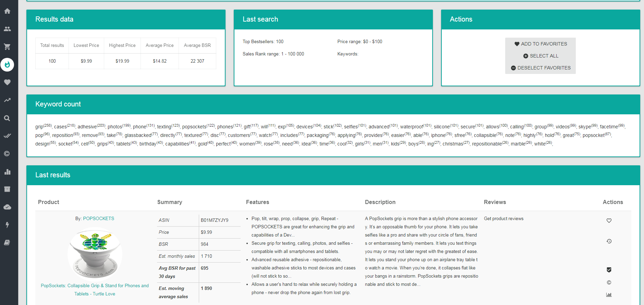Open the copyright symbol sidebar icon
The width and height of the screenshot is (644, 305).
tap(7, 154)
